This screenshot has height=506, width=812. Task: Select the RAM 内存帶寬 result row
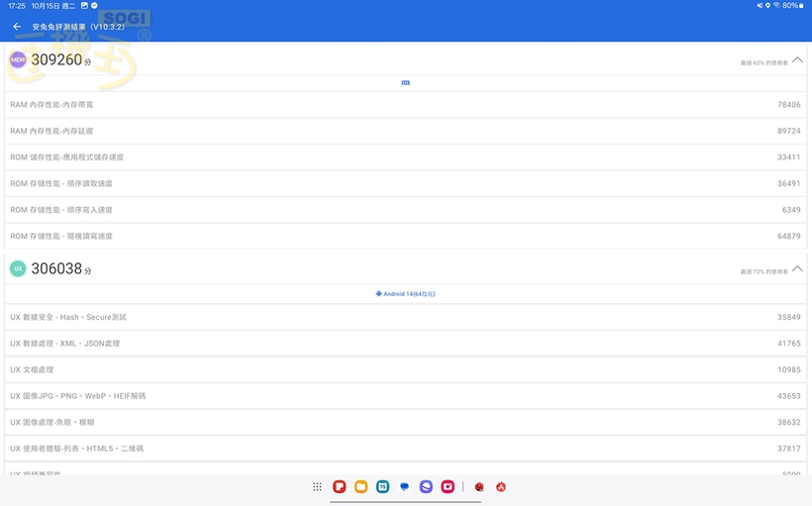pos(406,105)
